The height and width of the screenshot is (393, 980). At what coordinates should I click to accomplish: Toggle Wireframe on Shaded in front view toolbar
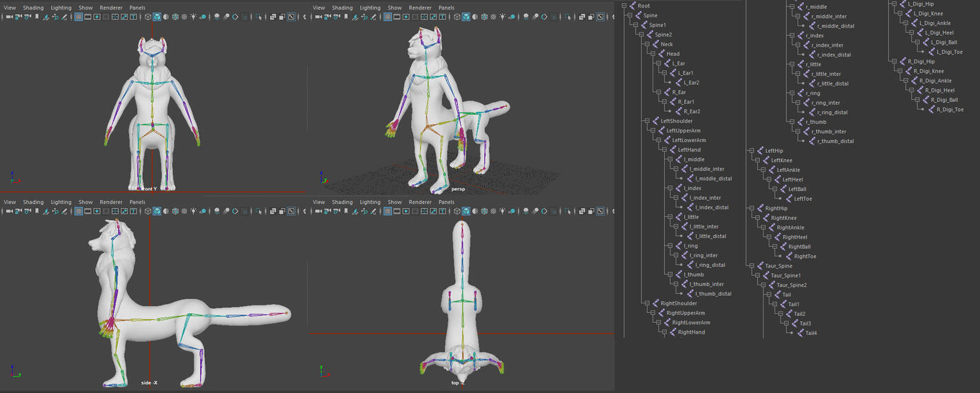click(175, 17)
